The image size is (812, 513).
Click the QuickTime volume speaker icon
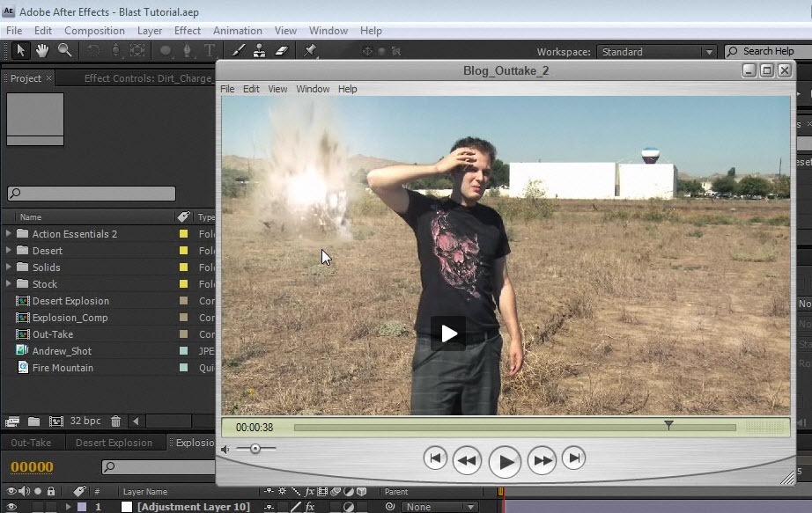[225, 450]
